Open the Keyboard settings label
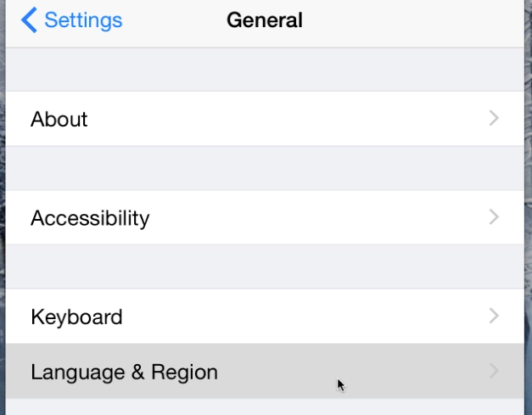 76,317
